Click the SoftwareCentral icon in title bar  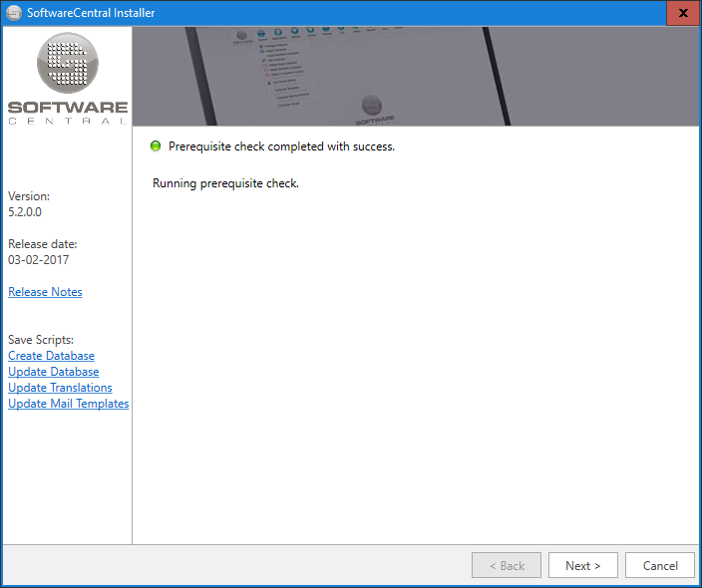point(14,13)
